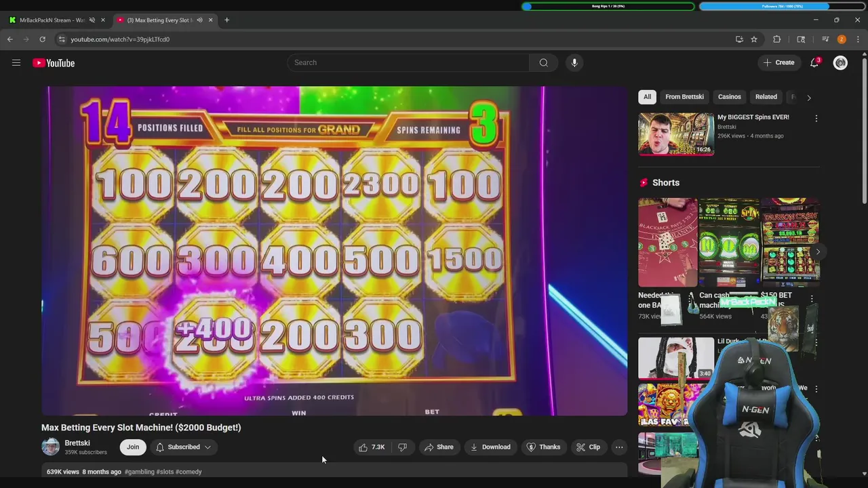Viewport: 868px width, 488px height.
Task: View site information icon in address bar
Action: 62,39
